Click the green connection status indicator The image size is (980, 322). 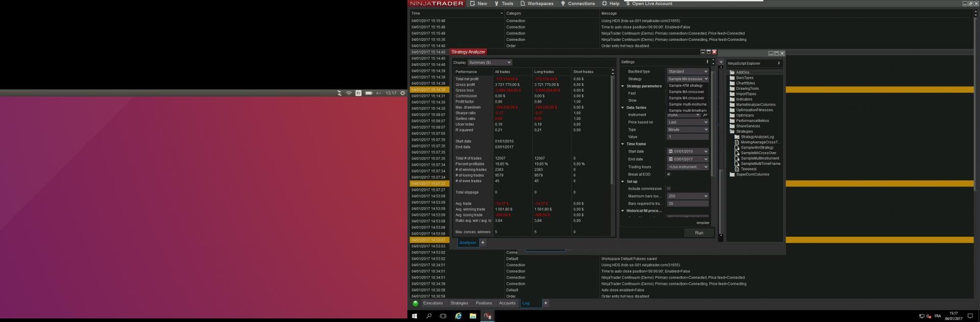click(415, 303)
